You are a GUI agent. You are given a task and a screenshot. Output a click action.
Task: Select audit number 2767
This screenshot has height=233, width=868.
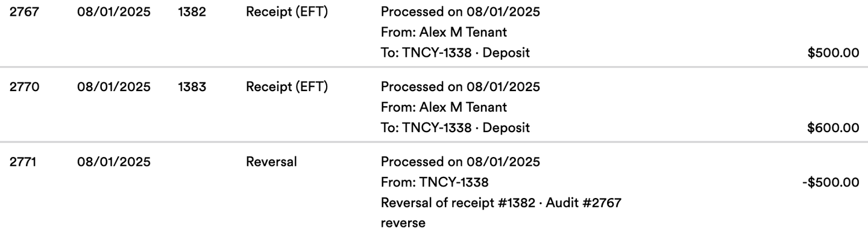coord(24,12)
